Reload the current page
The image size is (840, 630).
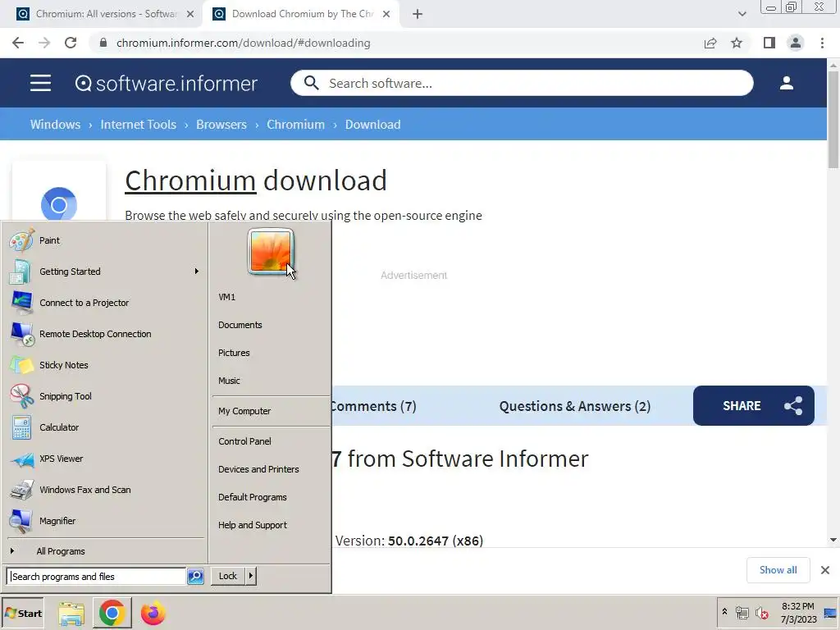tap(71, 43)
